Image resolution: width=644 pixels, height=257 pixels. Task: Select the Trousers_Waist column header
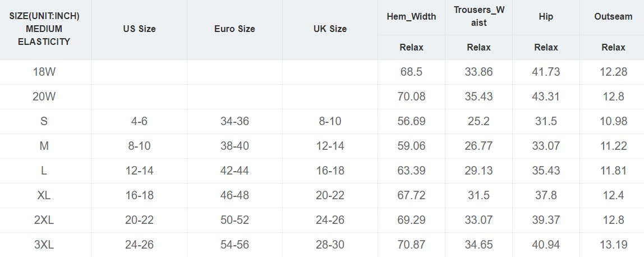click(479, 16)
